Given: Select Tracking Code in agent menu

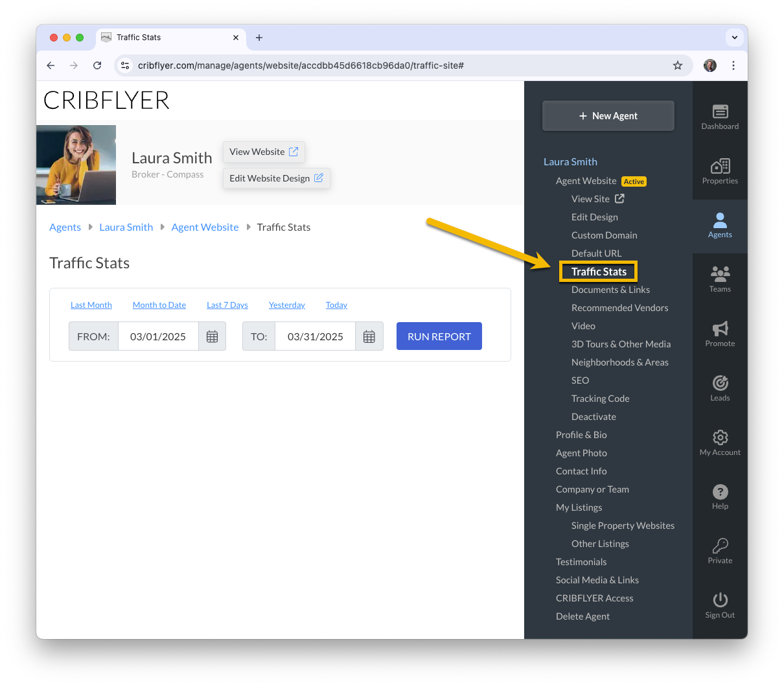Looking at the screenshot, I should coord(600,399).
